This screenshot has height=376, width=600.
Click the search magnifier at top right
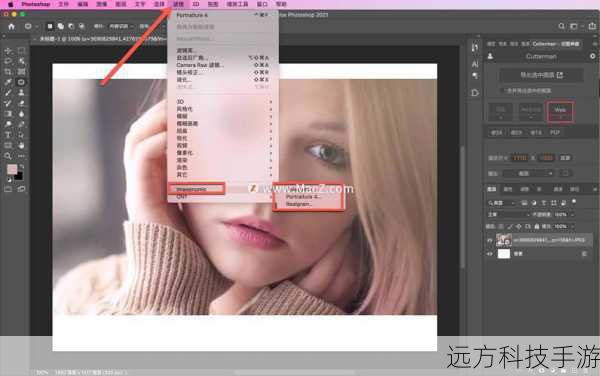[561, 26]
